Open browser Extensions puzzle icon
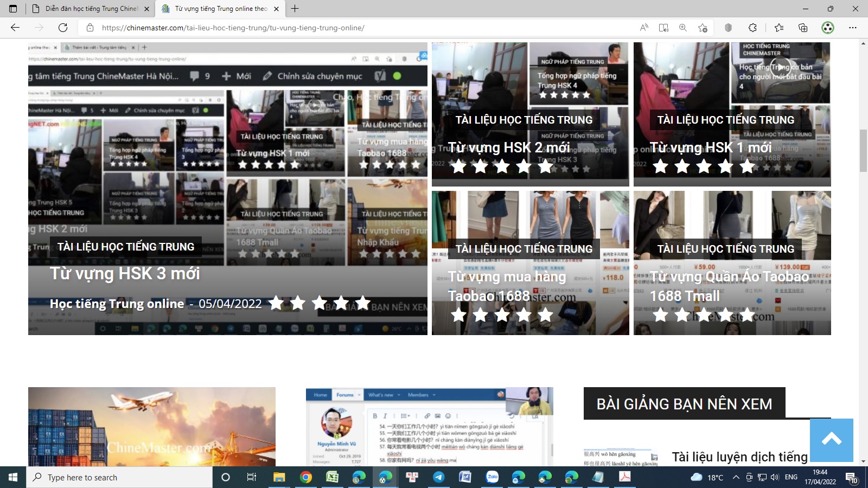 click(752, 28)
